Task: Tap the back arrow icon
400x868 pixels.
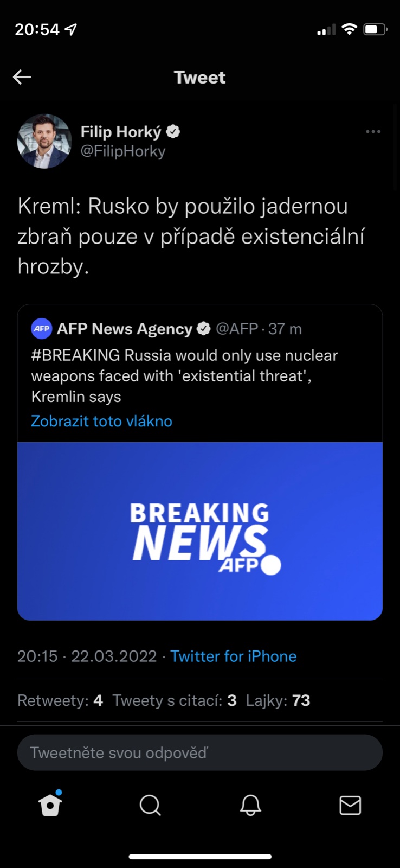Action: (x=22, y=77)
